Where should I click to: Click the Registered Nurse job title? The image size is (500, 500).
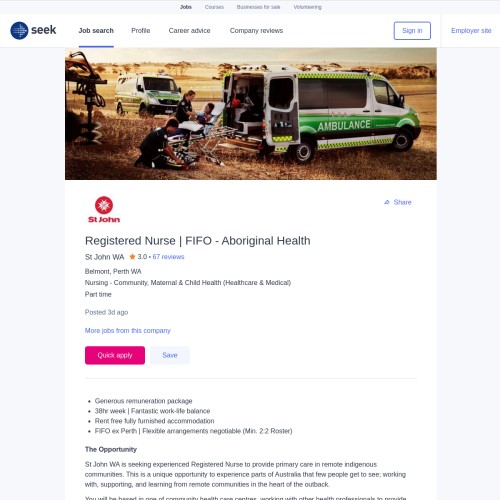click(198, 241)
